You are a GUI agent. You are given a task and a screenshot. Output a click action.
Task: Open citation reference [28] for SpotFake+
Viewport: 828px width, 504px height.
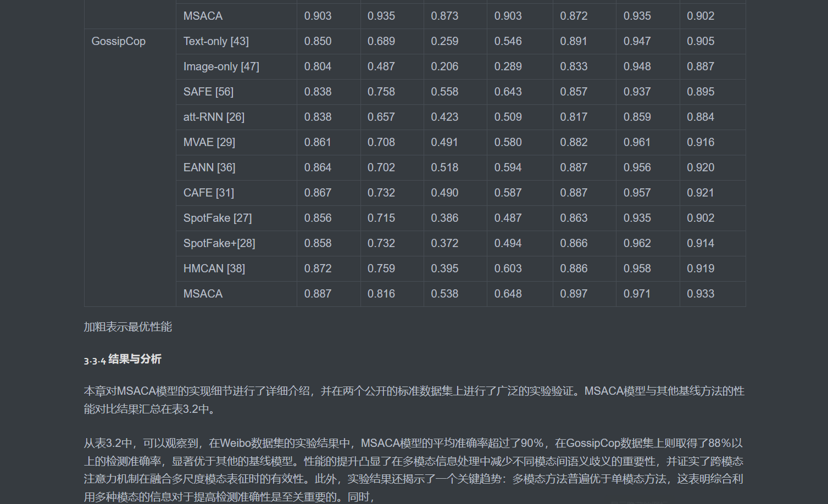click(247, 243)
